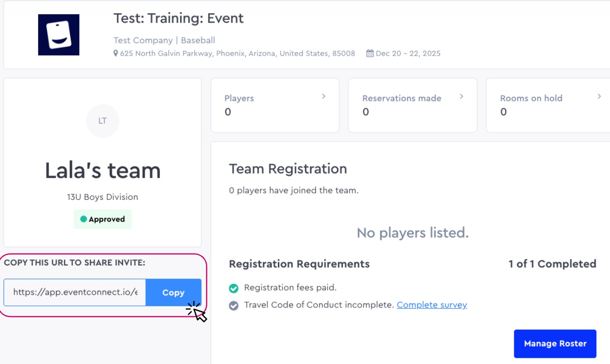Click the No players listed message
Image resolution: width=610 pixels, height=364 pixels.
413,232
